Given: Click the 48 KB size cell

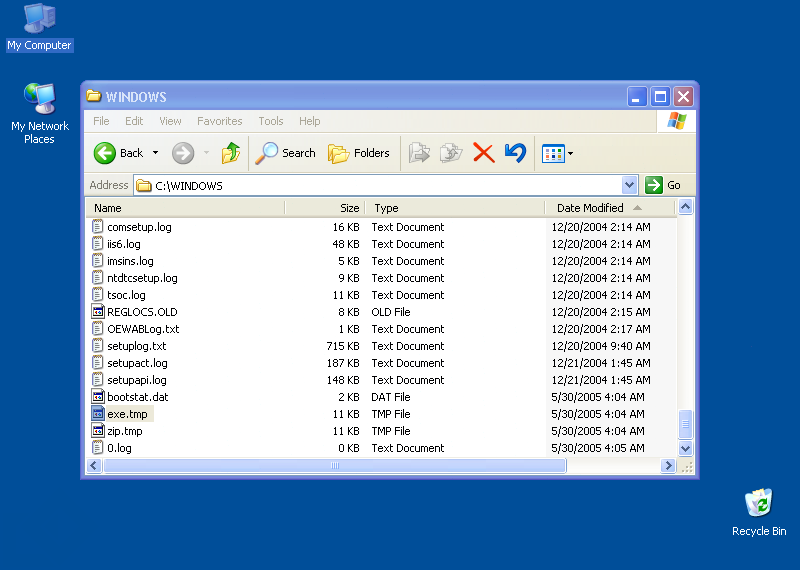Looking at the screenshot, I should click(346, 244).
